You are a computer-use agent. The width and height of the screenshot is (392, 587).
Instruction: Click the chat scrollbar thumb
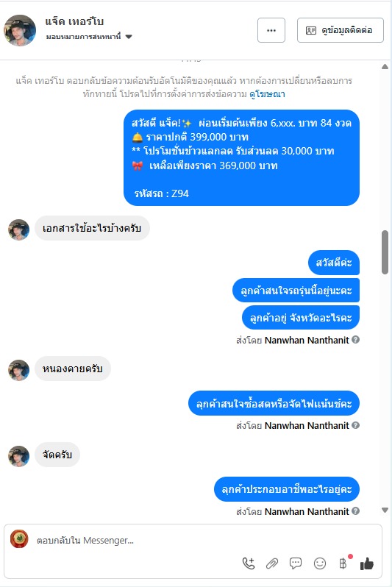385,252
